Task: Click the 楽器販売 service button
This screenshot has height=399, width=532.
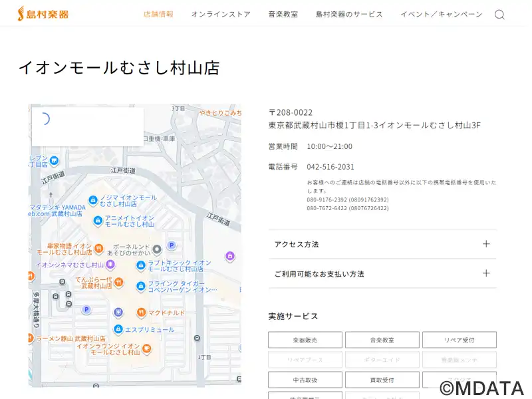Action: (x=305, y=340)
